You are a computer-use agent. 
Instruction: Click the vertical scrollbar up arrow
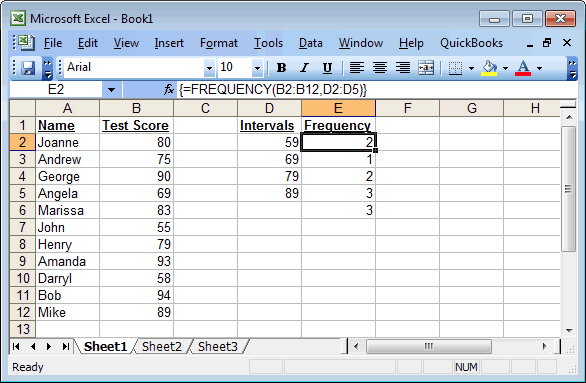[569, 117]
